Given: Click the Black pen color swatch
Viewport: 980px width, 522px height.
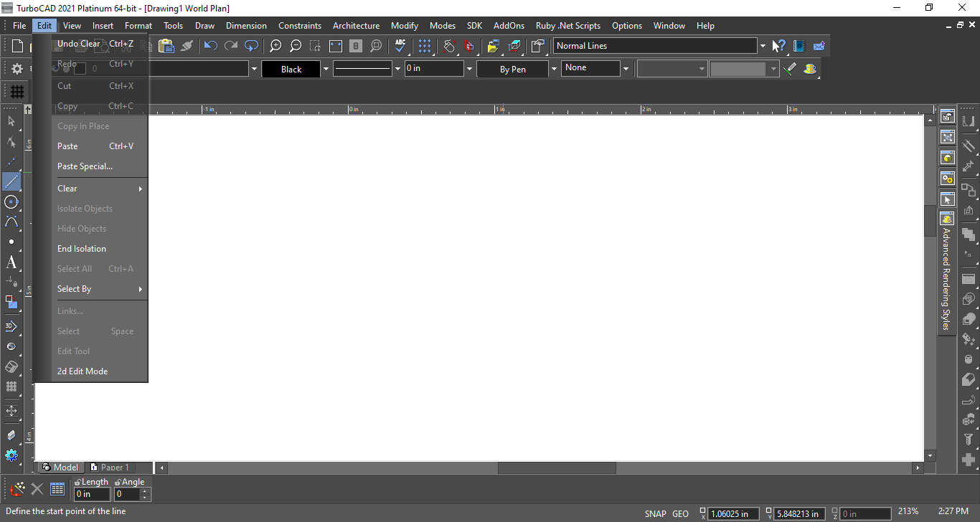Looking at the screenshot, I should (291, 69).
